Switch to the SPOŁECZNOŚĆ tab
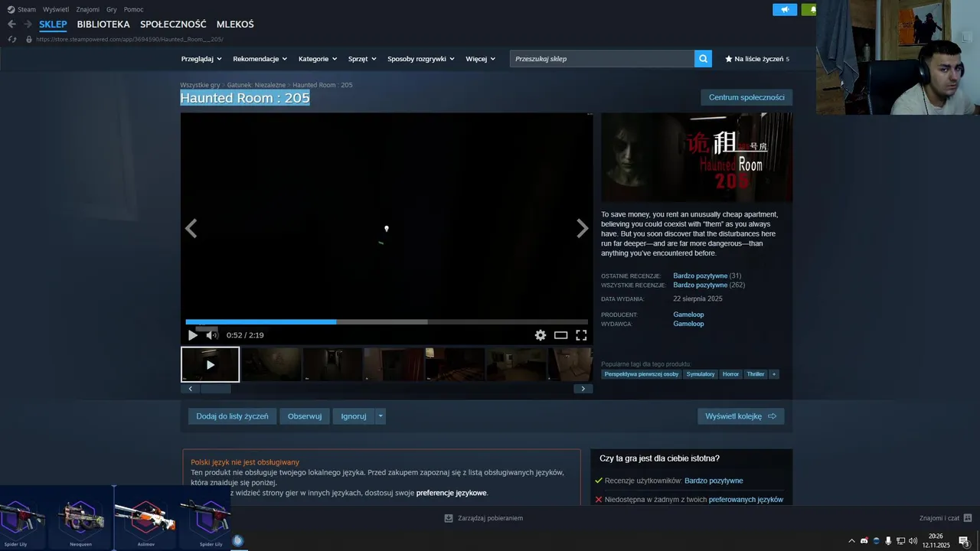This screenshot has width=980, height=551. tap(173, 24)
